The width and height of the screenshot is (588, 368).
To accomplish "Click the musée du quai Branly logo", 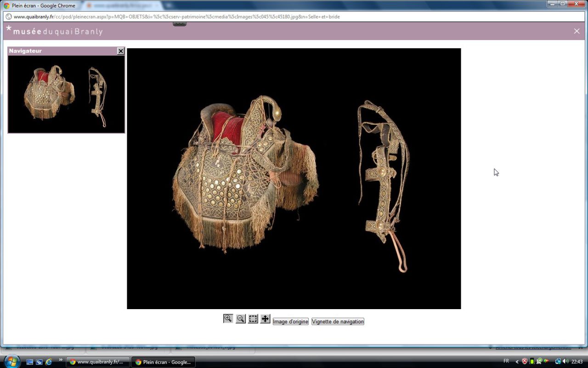I will (x=54, y=31).
